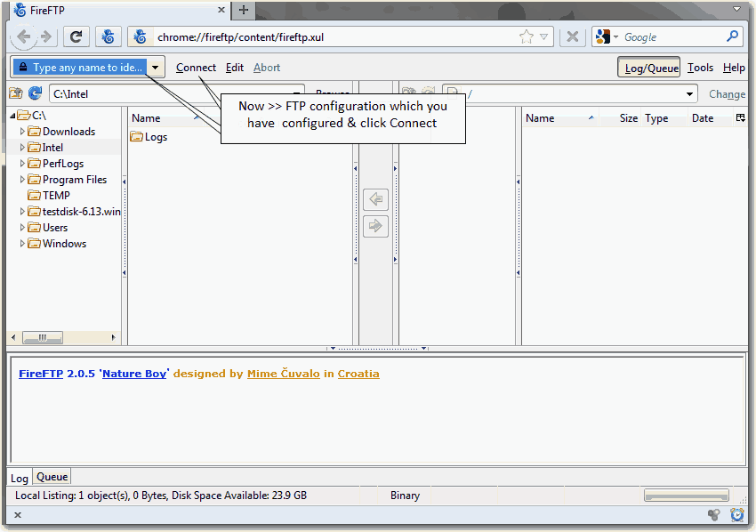Open the Help menu
Image resolution: width=756 pixels, height=532 pixels.
point(734,68)
